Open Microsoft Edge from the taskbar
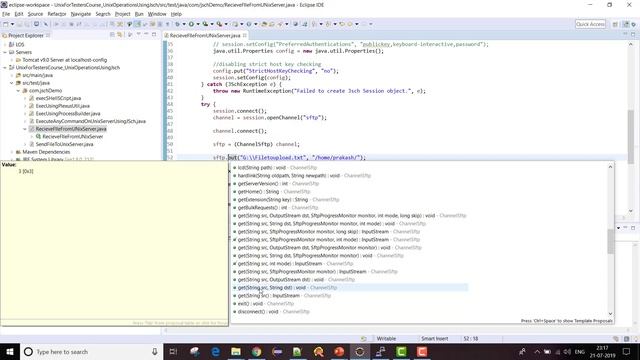 point(215,351)
